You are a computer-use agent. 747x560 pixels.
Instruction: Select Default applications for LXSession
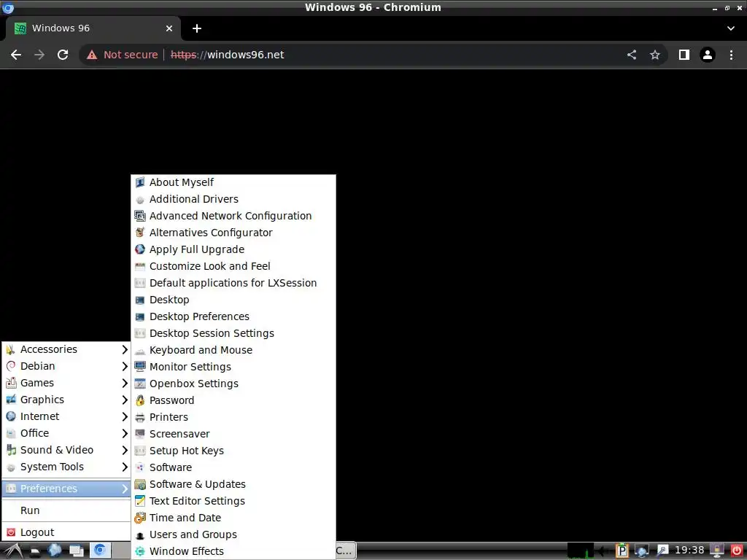tap(233, 283)
